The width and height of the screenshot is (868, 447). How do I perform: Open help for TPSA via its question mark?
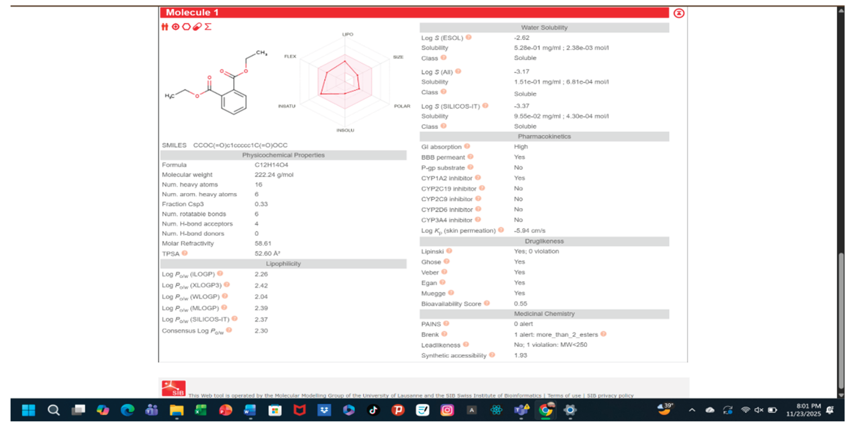(185, 253)
